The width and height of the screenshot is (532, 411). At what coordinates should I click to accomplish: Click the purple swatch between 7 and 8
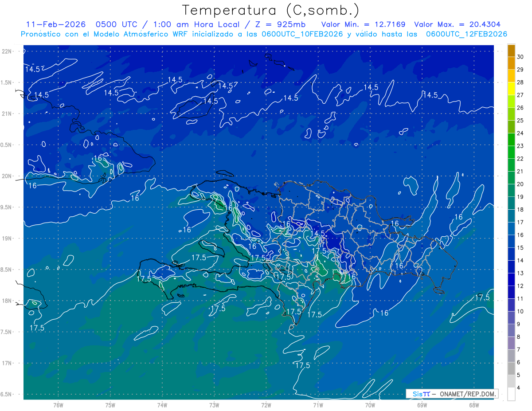511,343
